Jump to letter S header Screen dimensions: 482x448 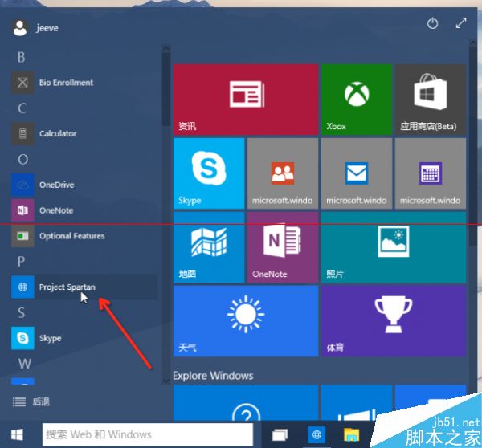pos(21,313)
